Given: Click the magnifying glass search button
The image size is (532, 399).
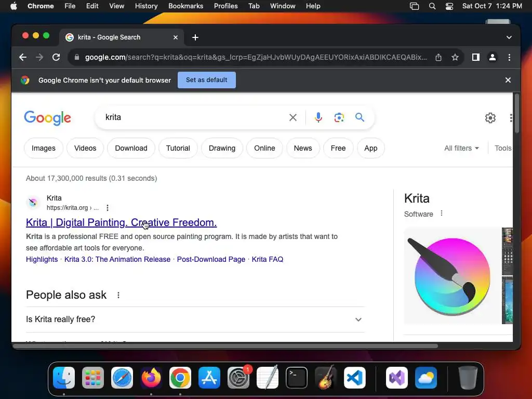Looking at the screenshot, I should point(360,117).
